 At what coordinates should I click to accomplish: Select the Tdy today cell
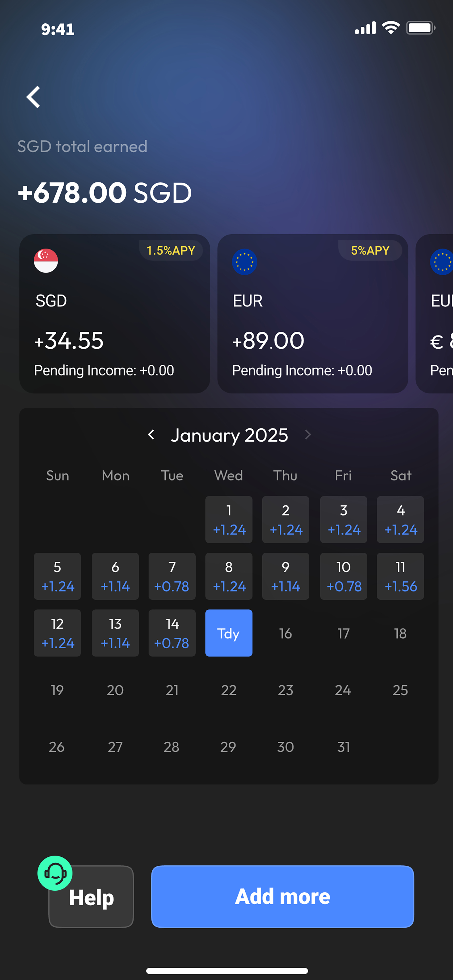(228, 633)
